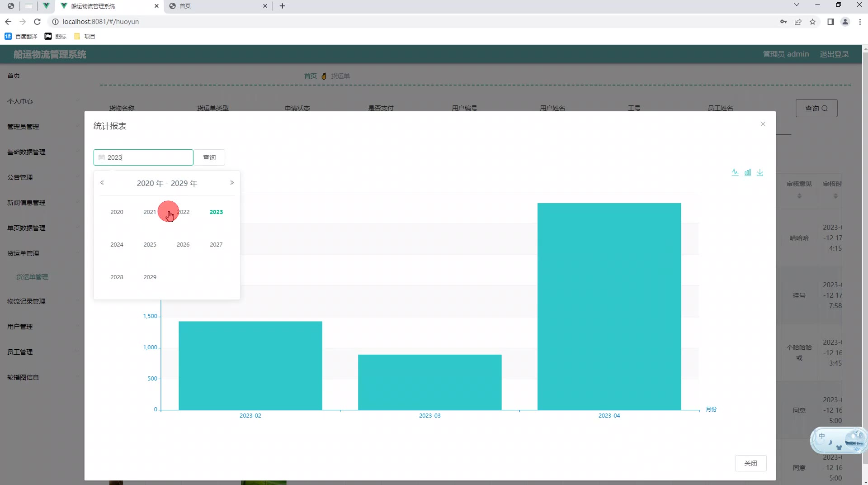This screenshot has height=485, width=868.
Task: Focus the year input containing 2023
Action: point(143,157)
